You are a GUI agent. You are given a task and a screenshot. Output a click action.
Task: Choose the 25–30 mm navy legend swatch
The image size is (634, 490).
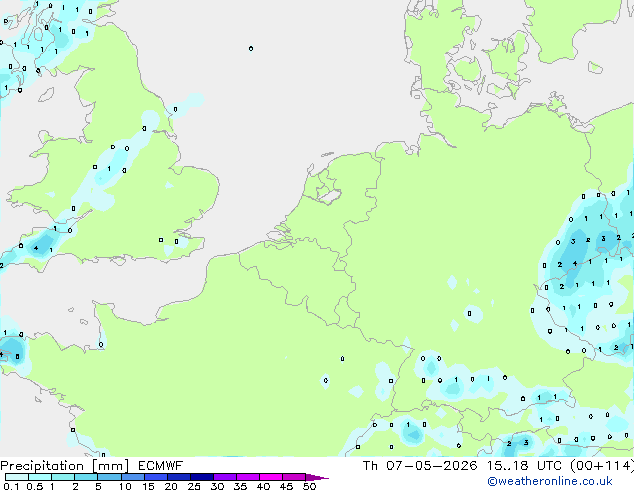pos(202,477)
